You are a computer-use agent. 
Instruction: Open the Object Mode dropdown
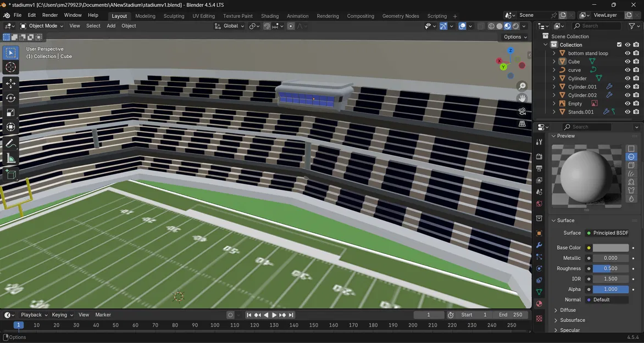click(42, 26)
